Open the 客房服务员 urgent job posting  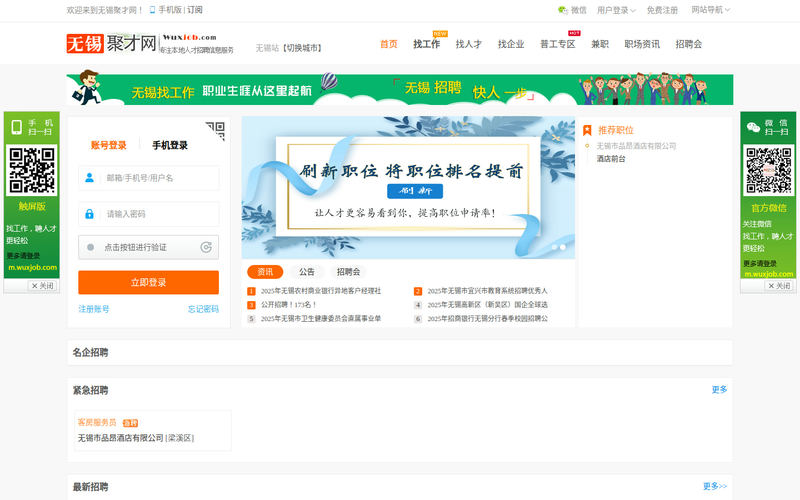coord(97,422)
